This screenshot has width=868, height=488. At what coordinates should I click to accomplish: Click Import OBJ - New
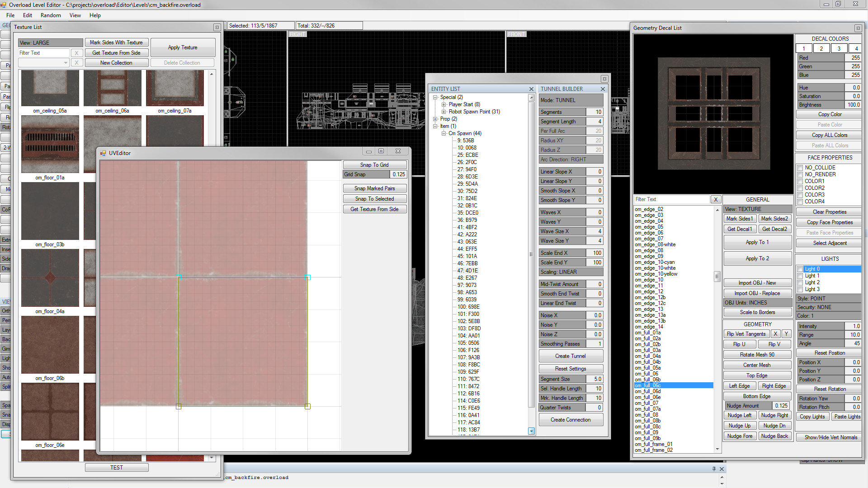click(757, 282)
